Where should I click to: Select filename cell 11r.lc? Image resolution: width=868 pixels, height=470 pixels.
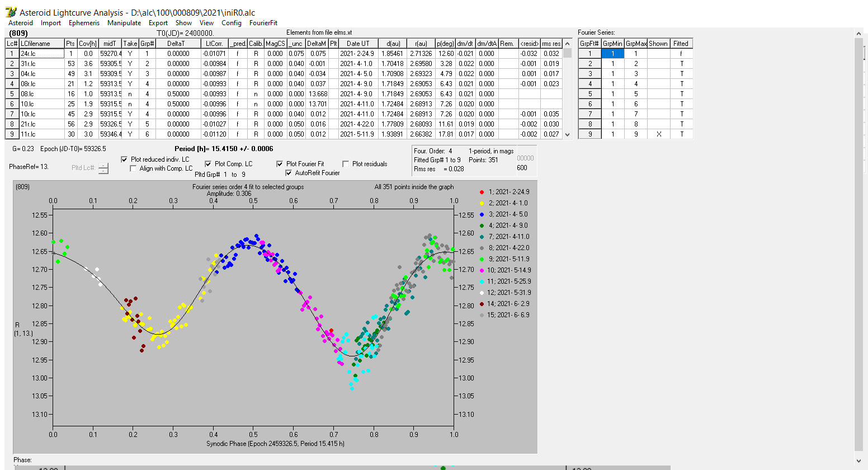click(x=41, y=134)
